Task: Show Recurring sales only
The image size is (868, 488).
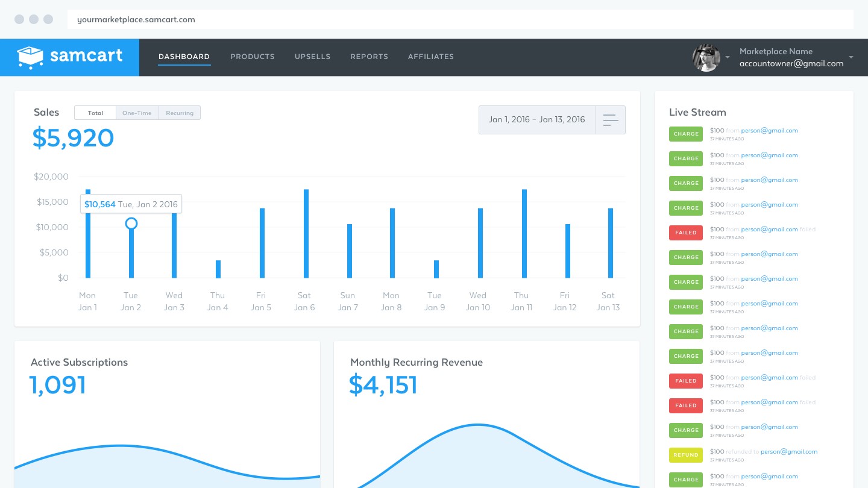Action: pos(179,113)
